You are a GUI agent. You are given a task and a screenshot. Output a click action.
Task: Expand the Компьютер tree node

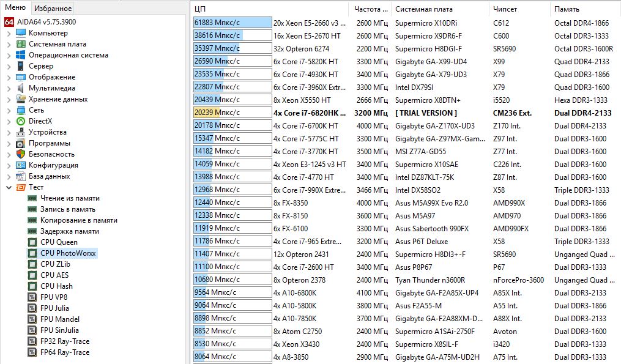[x=9, y=33]
